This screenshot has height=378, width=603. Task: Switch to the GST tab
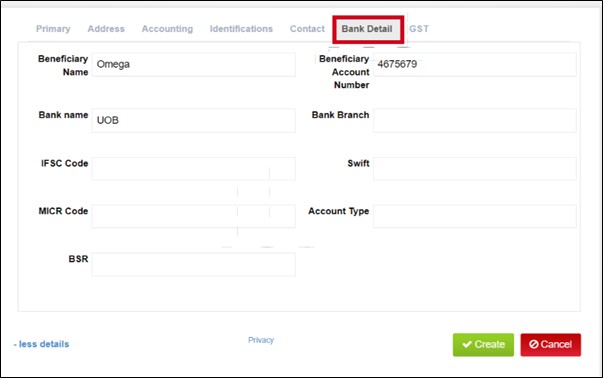pos(419,29)
